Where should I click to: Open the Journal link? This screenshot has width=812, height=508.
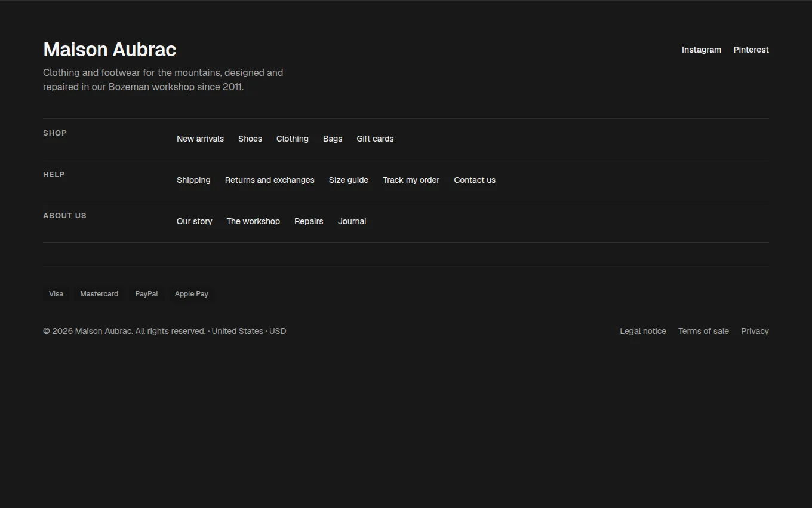click(x=352, y=221)
